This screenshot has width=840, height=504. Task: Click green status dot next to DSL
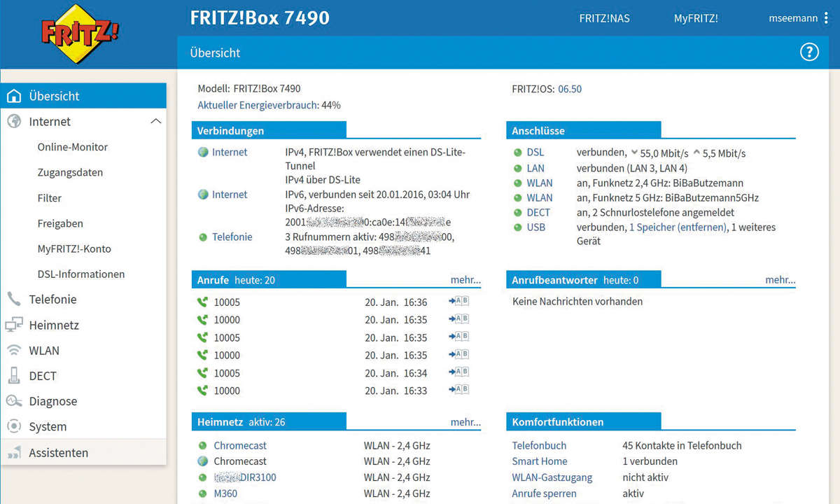tap(518, 153)
